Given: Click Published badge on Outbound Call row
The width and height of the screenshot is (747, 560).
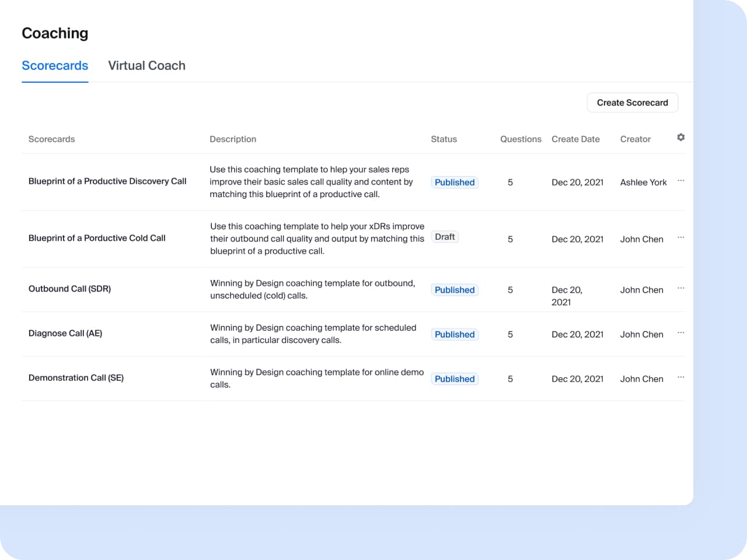Looking at the screenshot, I should [x=455, y=290].
